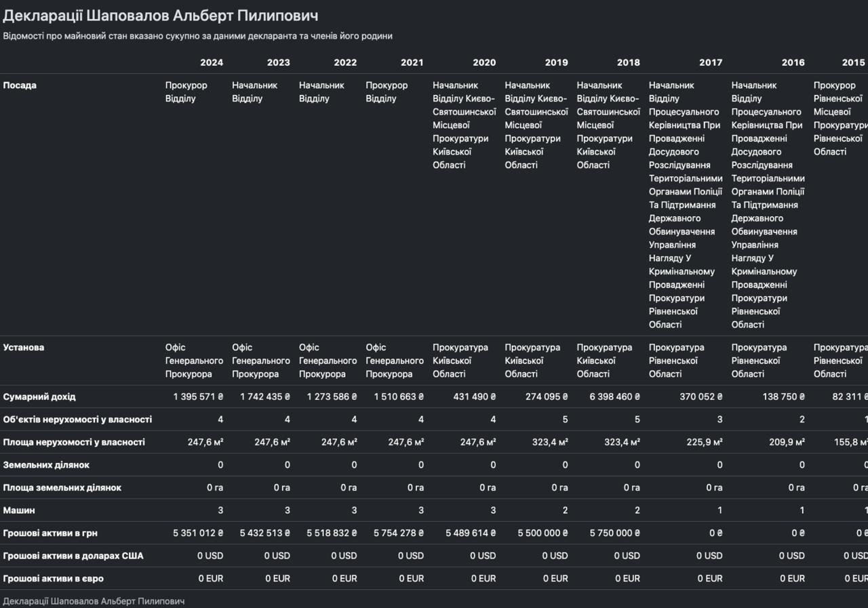Select the cash assets value 5 489 614 ₴
The image size is (868, 608).
(471, 533)
